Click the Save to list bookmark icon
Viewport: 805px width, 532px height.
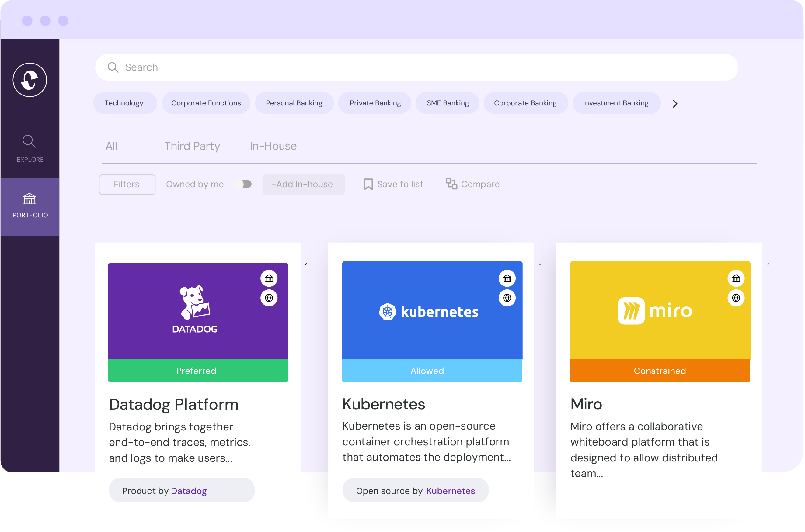click(368, 184)
